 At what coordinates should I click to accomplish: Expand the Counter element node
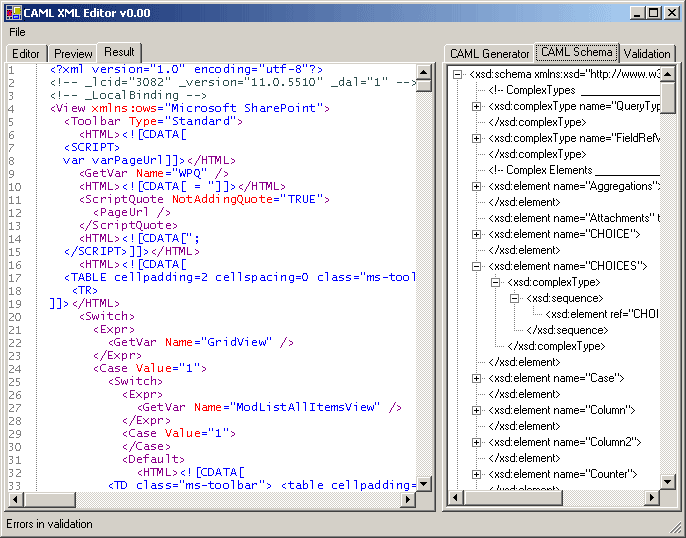(476, 474)
